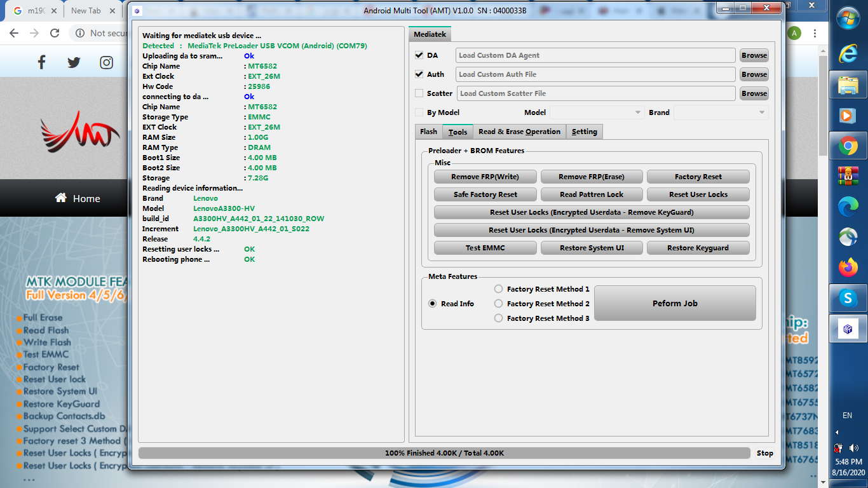Run Test EMMC
Image resolution: width=868 pixels, height=488 pixels.
pos(485,248)
